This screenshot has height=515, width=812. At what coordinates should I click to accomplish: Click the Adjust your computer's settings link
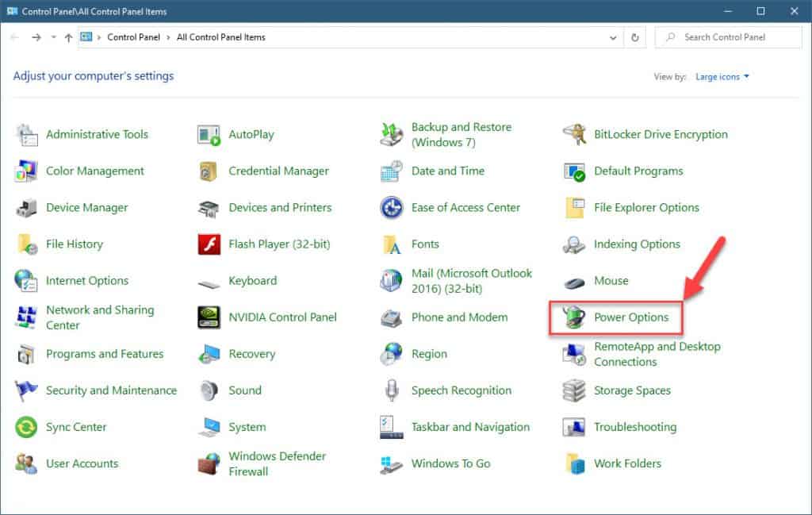click(93, 75)
